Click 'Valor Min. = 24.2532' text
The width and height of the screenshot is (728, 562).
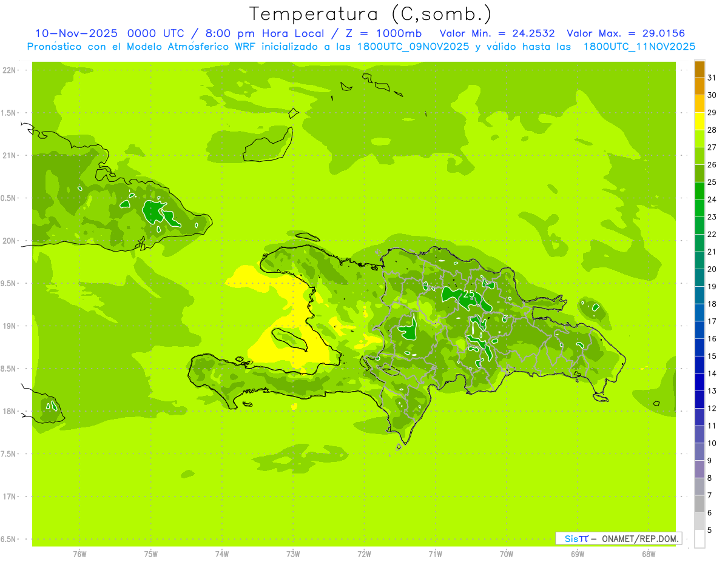(497, 33)
